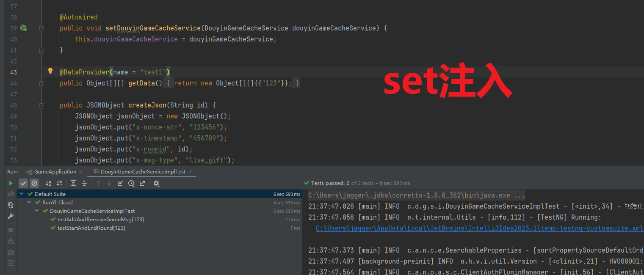
Task: Close the DouyinGameCacheServiceImplTest run tab
Action: pyautogui.click(x=190, y=172)
